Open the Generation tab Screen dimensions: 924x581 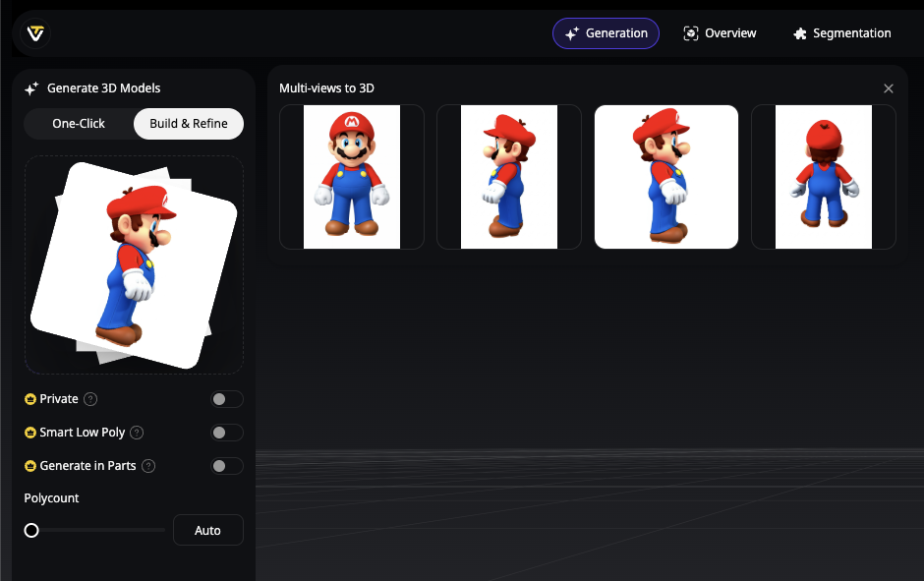606,33
